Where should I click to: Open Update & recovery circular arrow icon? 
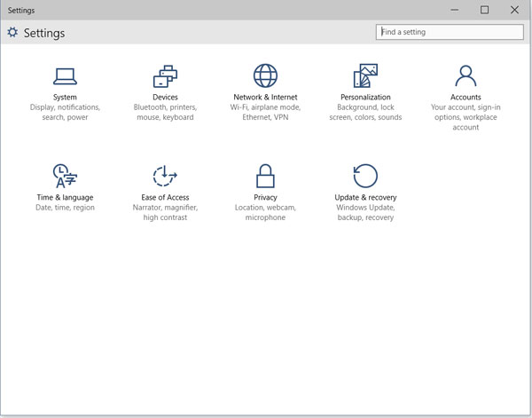365,176
